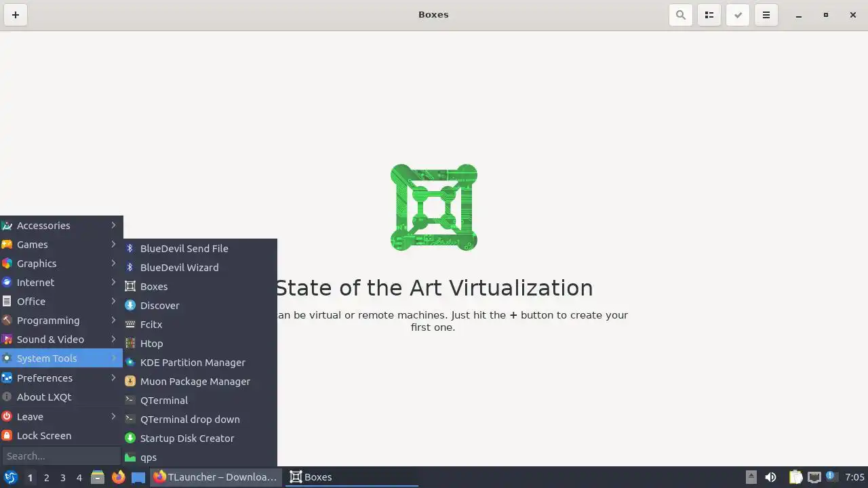Switch to virtual desktop 3
This screenshot has width=868, height=488.
(62, 478)
